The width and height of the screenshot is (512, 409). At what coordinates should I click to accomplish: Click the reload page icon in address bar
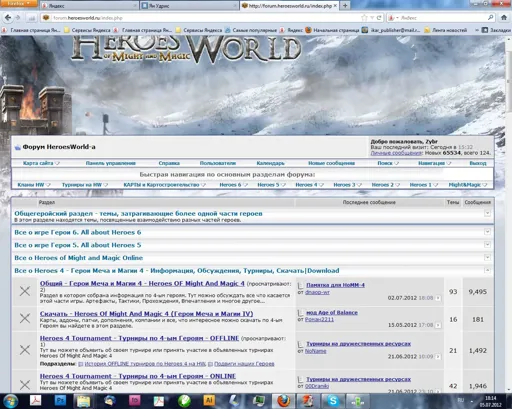379,18
